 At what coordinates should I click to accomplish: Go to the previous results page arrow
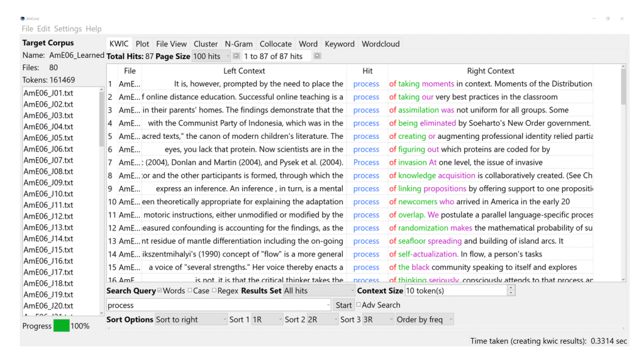pos(236,57)
